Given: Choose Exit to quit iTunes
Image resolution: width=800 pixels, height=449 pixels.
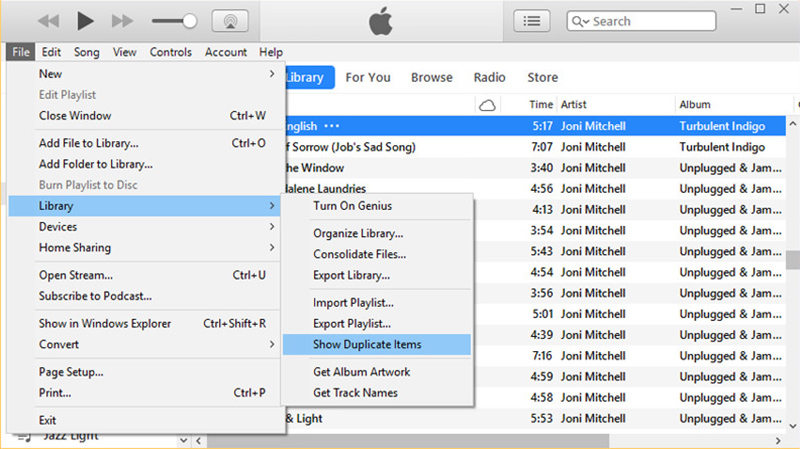Looking at the screenshot, I should point(144,420).
